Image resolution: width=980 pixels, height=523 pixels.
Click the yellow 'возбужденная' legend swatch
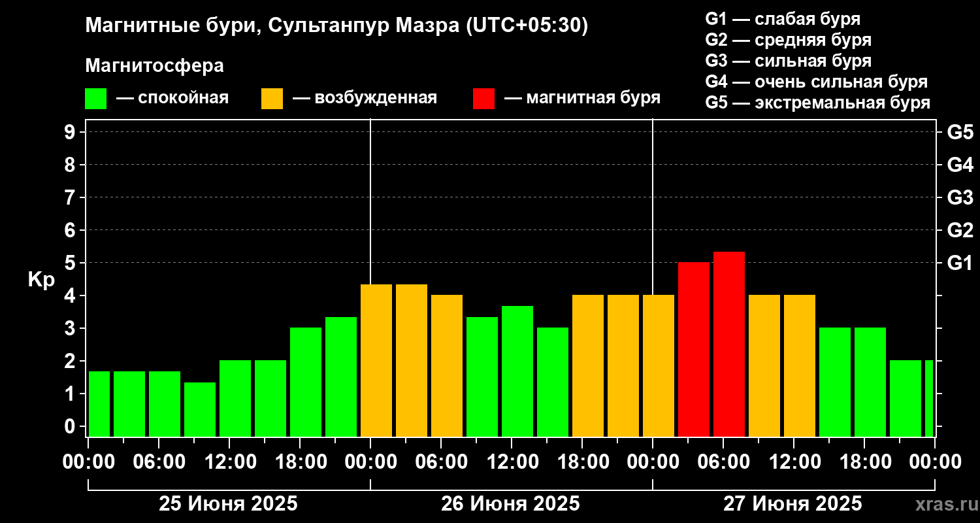click(x=272, y=98)
